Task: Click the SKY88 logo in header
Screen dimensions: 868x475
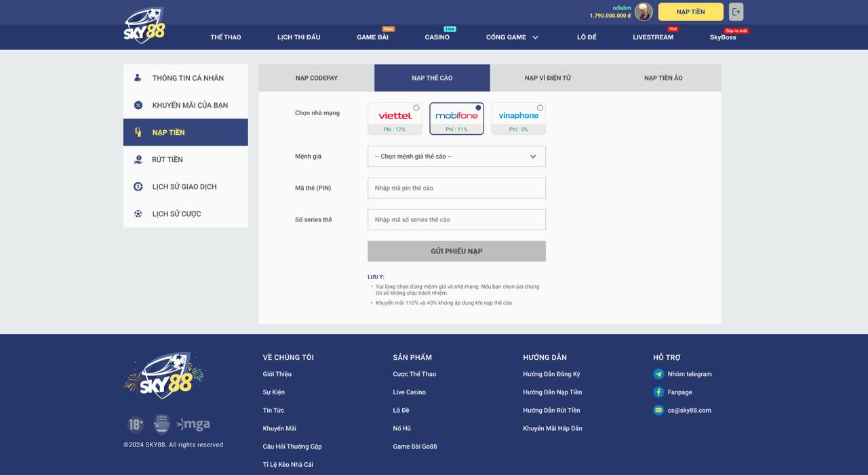Action: 144,25
